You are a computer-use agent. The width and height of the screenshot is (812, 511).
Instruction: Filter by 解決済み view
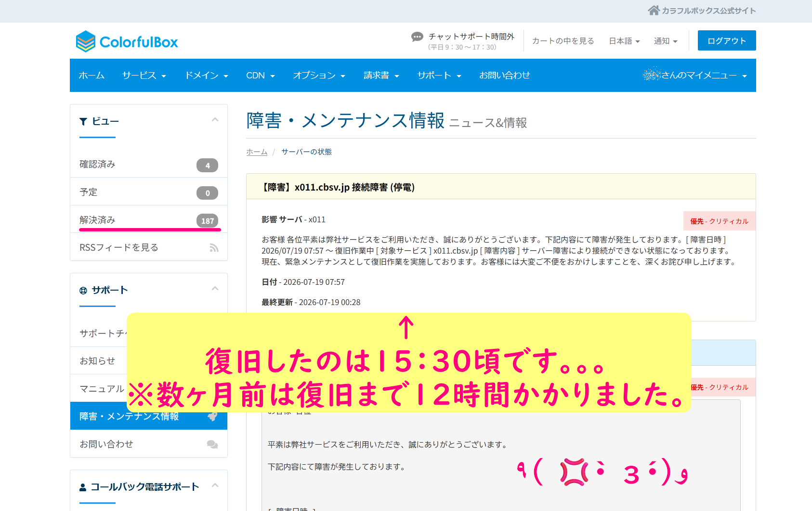(149, 220)
